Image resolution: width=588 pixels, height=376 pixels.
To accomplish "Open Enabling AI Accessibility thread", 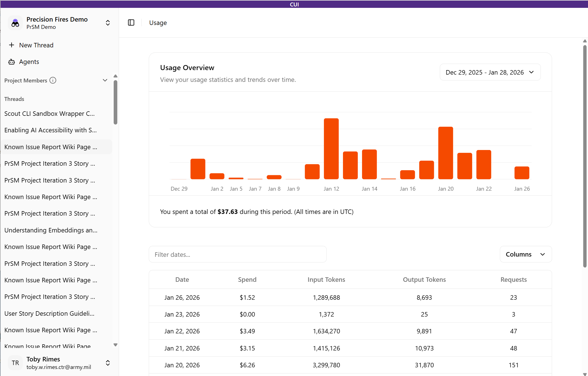I will tap(51, 130).
